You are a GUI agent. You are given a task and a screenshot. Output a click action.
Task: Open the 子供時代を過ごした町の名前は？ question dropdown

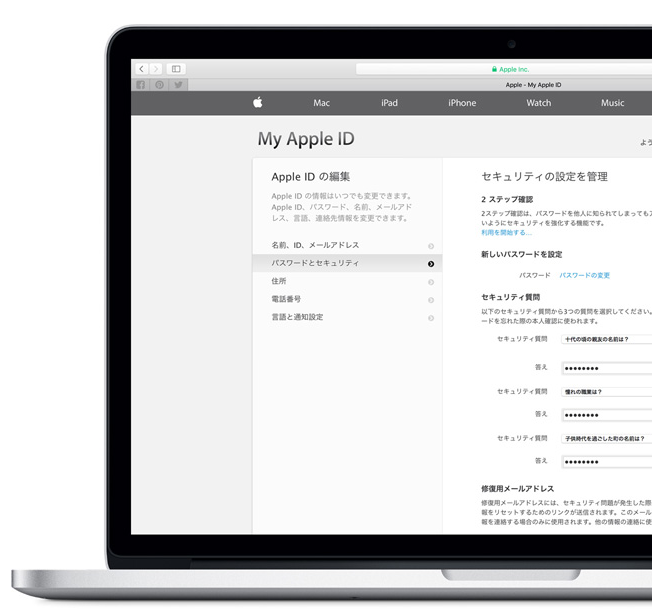(x=607, y=438)
